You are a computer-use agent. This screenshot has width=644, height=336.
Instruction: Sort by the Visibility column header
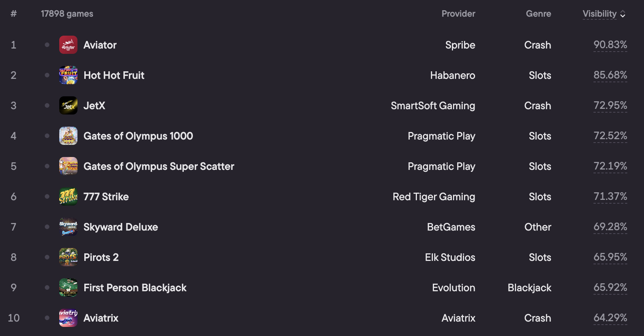pos(600,14)
